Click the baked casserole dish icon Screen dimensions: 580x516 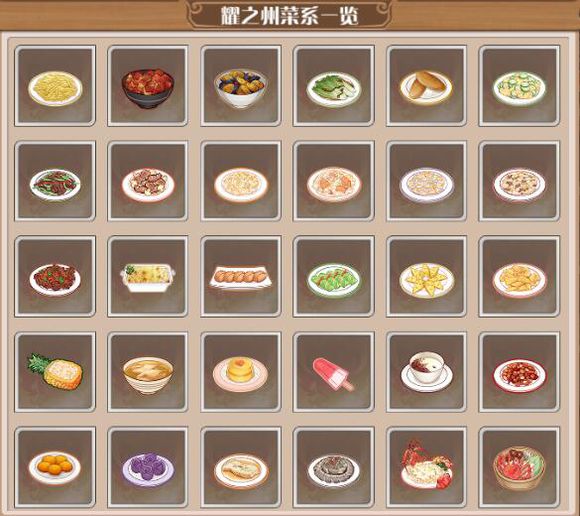point(148,277)
